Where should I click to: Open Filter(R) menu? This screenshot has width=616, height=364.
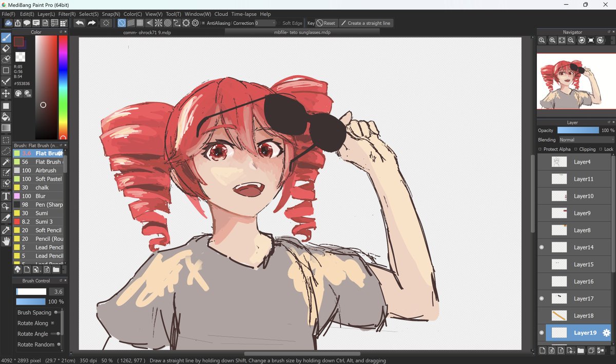[67, 14]
